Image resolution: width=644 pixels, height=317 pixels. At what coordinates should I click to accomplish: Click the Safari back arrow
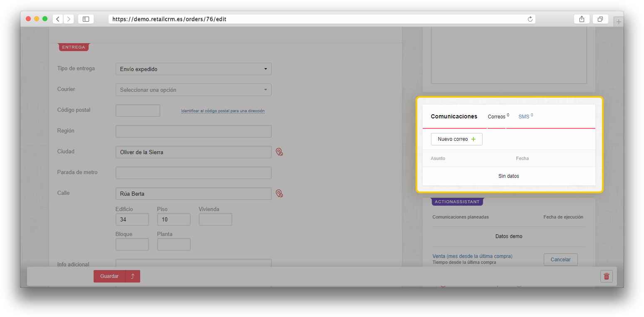coord(58,19)
